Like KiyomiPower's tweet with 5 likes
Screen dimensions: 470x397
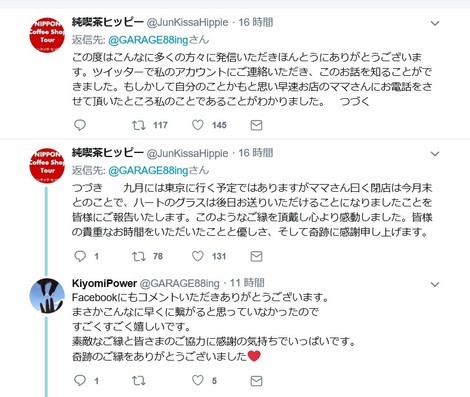point(198,380)
